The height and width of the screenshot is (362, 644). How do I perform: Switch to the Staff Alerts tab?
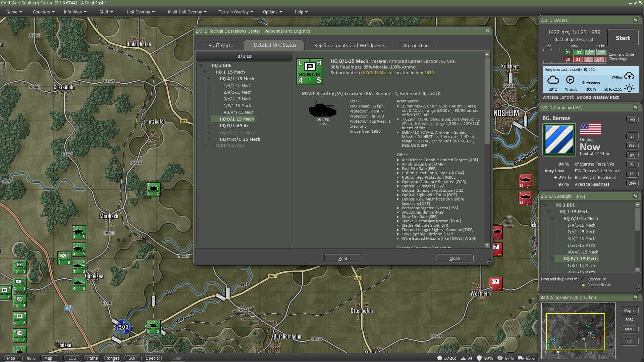(220, 45)
